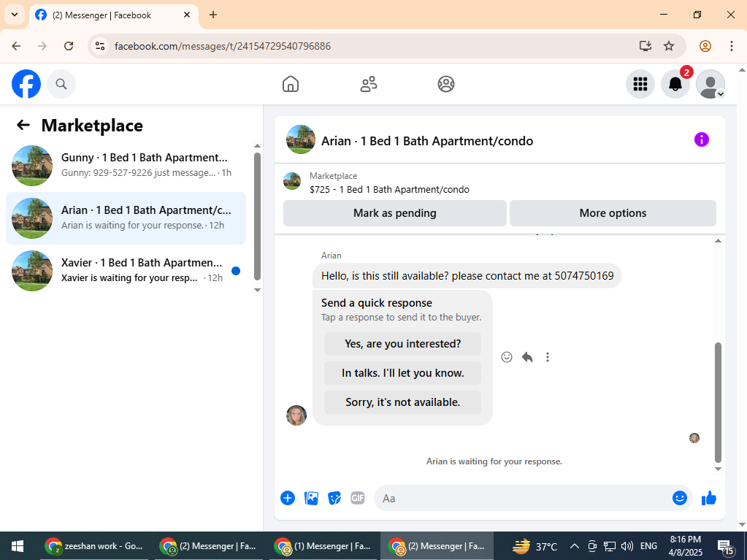Reply to Arian's message arrow icon
This screenshot has height=560, width=747.
pos(527,357)
